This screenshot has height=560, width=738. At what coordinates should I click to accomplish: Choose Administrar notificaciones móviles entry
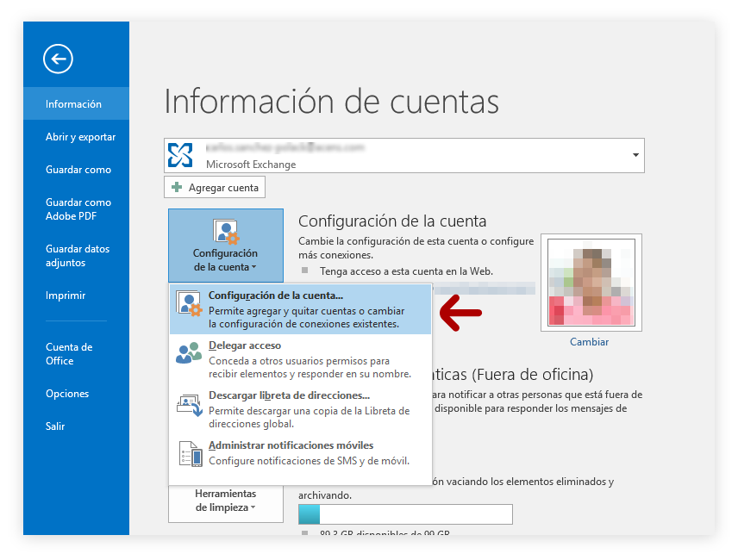pyautogui.click(x=300, y=453)
